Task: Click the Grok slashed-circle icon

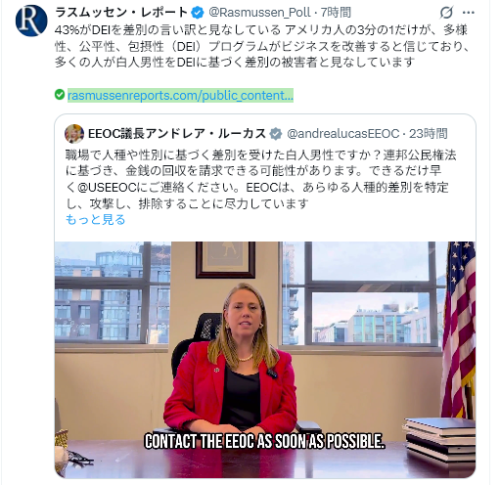Action: (x=446, y=13)
